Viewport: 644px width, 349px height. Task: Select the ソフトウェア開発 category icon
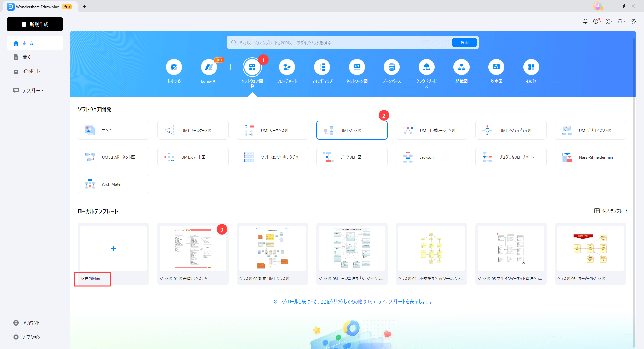(252, 67)
